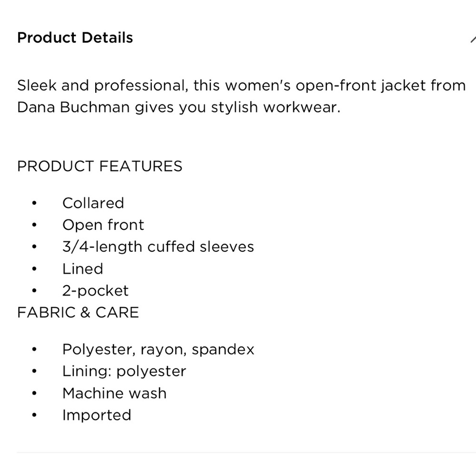Image resolution: width=476 pixels, height=476 pixels.
Task: Click the Lined feature item
Action: point(83,268)
